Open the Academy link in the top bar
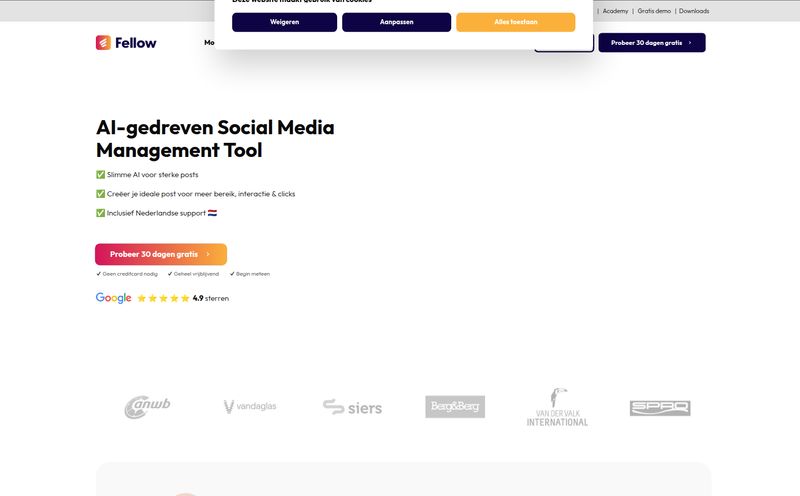Image resolution: width=800 pixels, height=496 pixels. pos(615,11)
